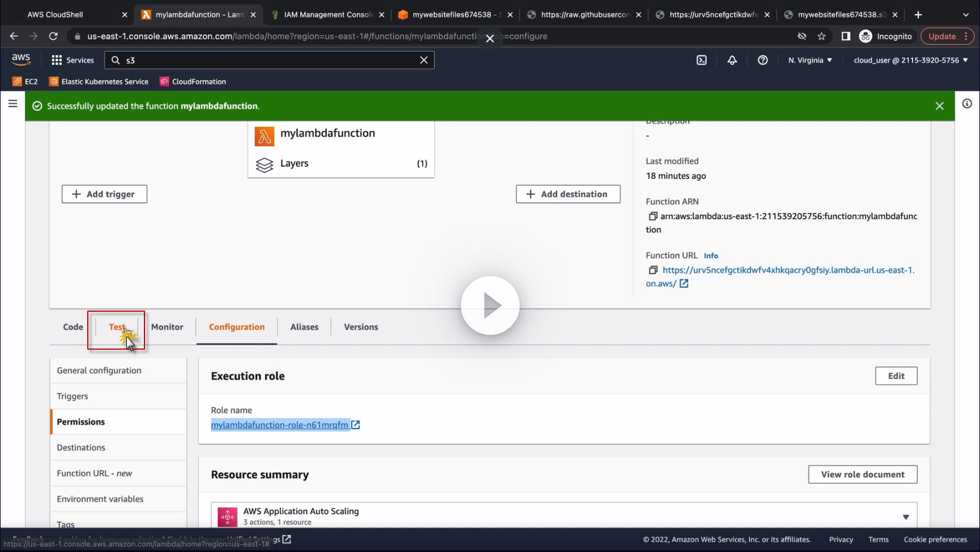Open Function URL in new tab icon
The image size is (980, 552).
click(x=684, y=283)
